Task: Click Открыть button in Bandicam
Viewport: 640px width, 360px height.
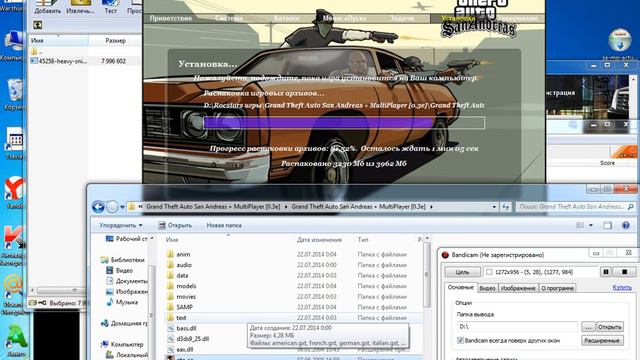Action: point(609,327)
